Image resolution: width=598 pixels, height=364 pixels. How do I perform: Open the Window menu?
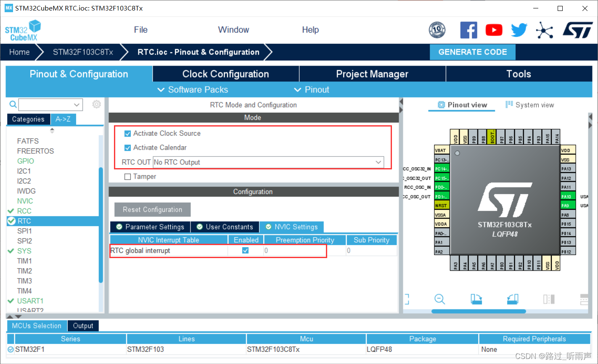tap(233, 30)
